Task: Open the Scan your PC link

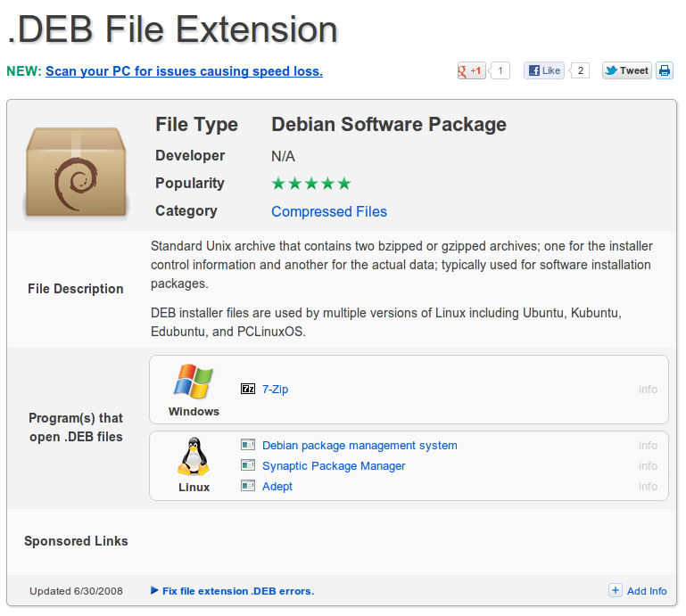Action: click(184, 71)
